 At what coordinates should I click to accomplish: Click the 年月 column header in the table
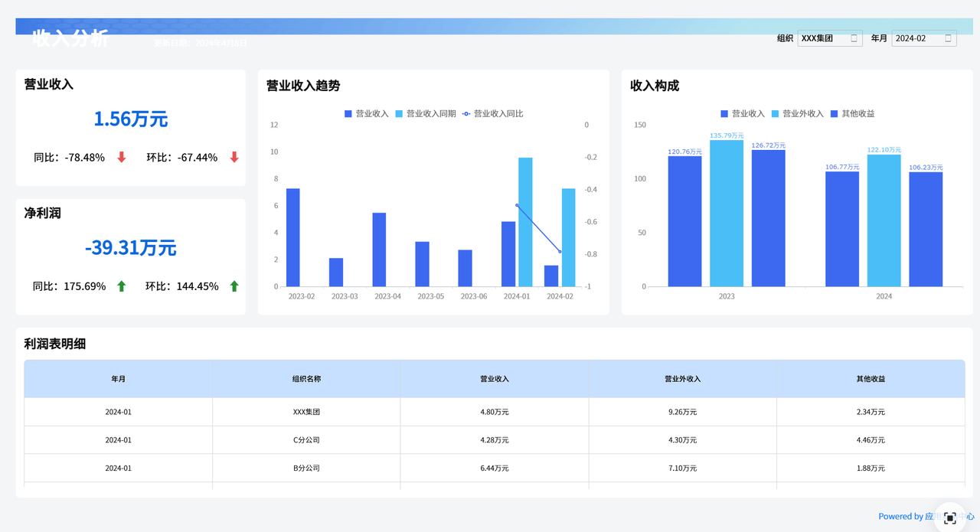118,379
